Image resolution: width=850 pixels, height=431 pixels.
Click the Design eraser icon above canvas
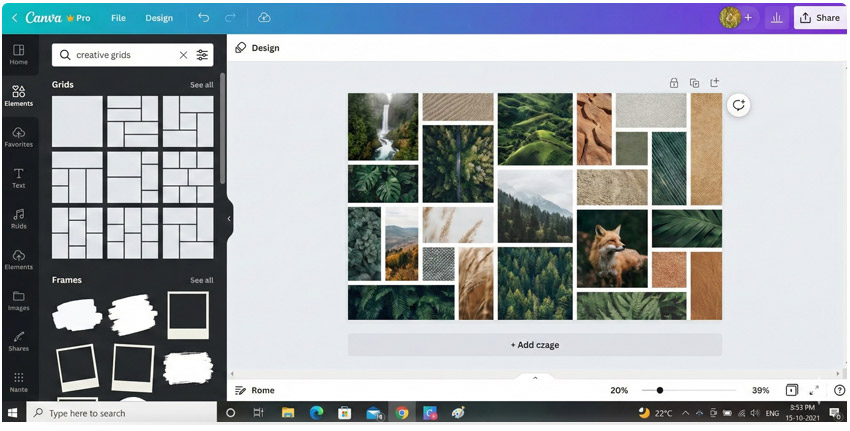pyautogui.click(x=241, y=48)
